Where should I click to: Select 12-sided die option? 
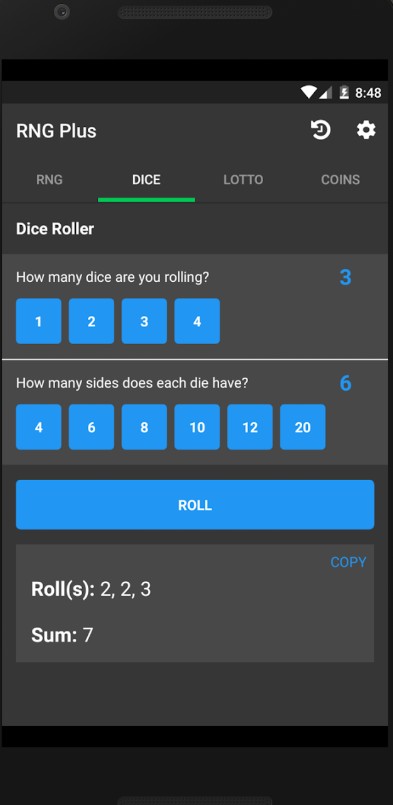[x=250, y=427]
